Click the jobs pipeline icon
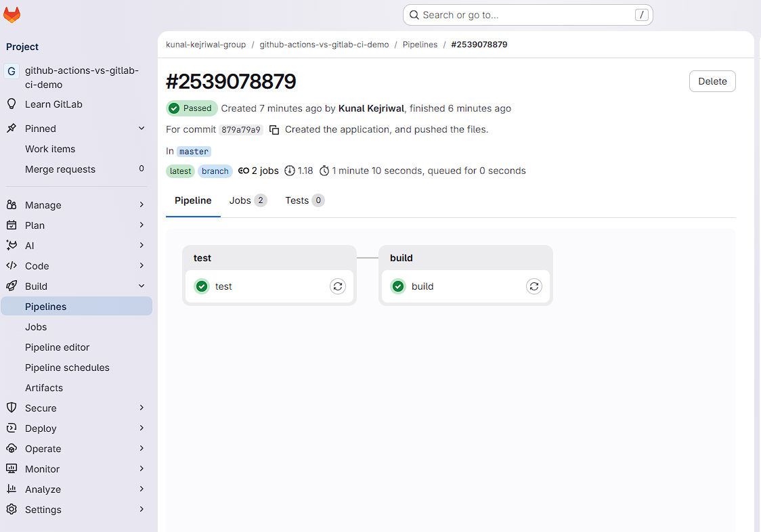The width and height of the screenshot is (761, 532). point(244,171)
